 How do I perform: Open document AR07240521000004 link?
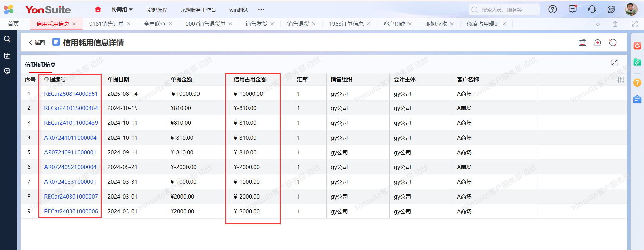click(70, 167)
